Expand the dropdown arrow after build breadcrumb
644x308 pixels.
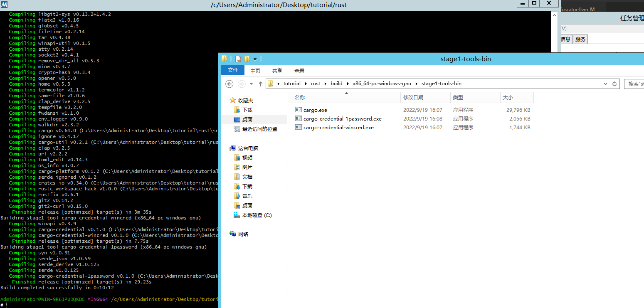click(348, 84)
